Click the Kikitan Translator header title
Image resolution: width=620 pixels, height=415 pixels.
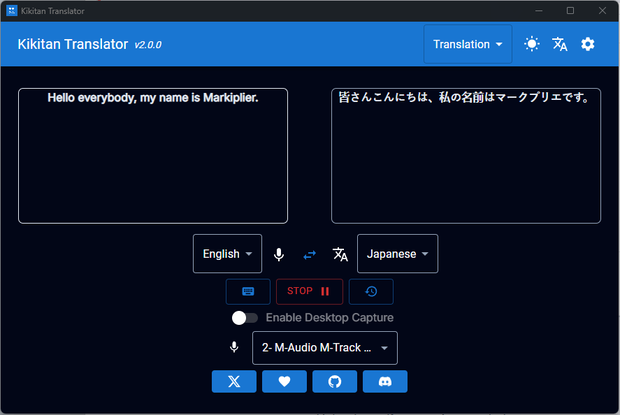73,44
